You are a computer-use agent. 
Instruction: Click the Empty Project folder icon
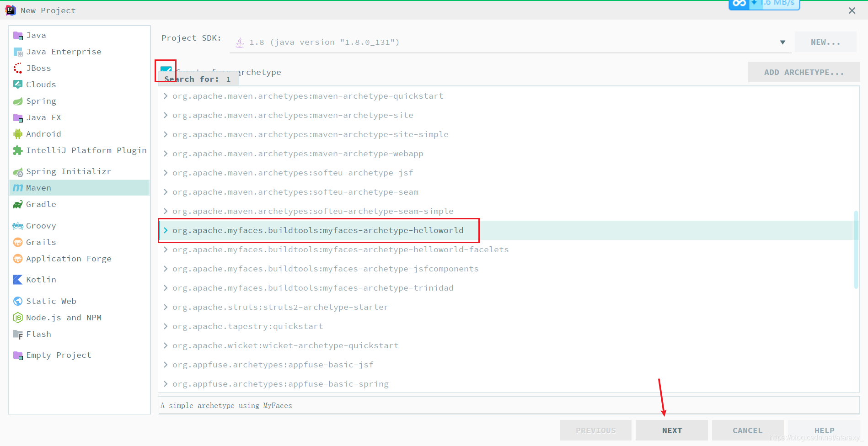click(18, 356)
